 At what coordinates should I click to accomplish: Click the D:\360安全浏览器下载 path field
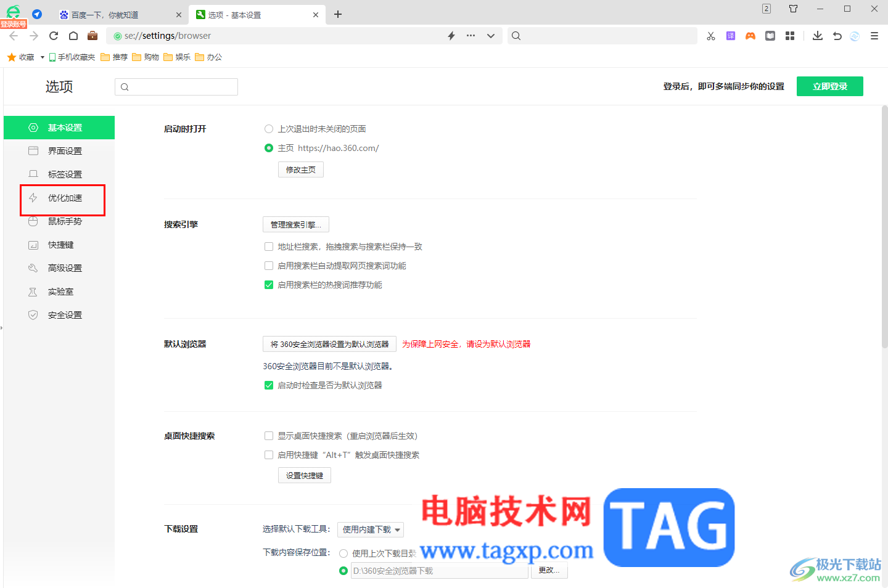[x=440, y=571]
